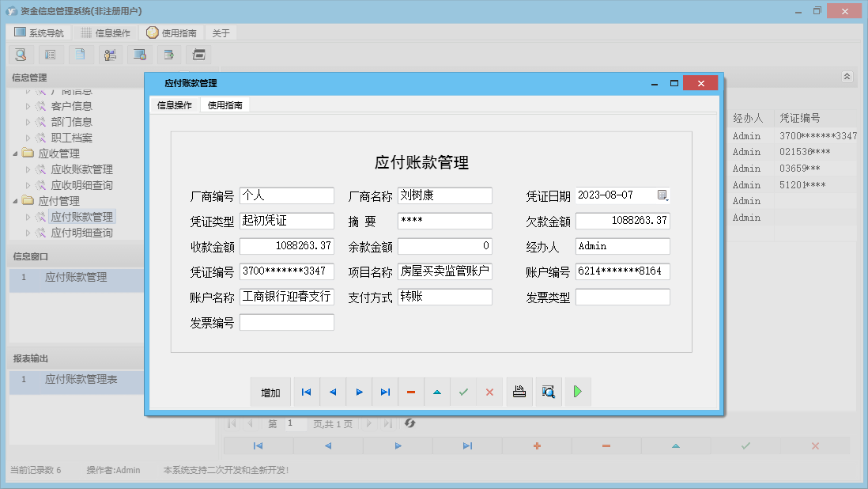This screenshot has height=489, width=868.
Task: Click the magnifier search icon on the main toolbar
Action: click(20, 54)
